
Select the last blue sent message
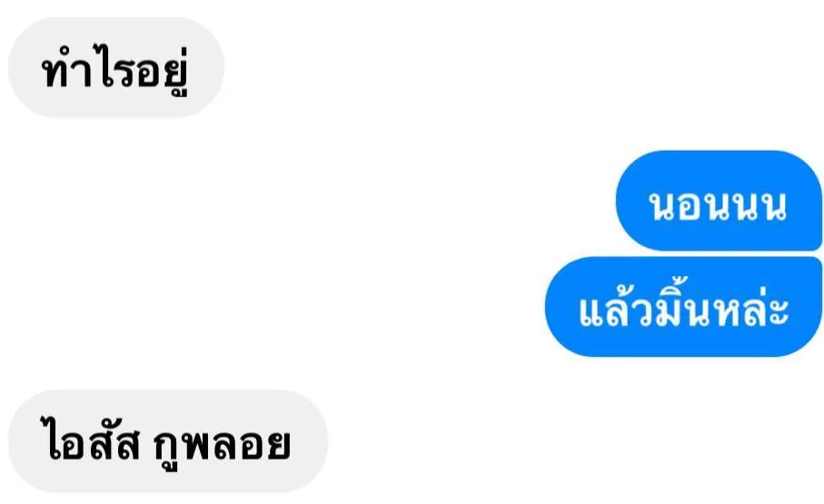click(684, 307)
